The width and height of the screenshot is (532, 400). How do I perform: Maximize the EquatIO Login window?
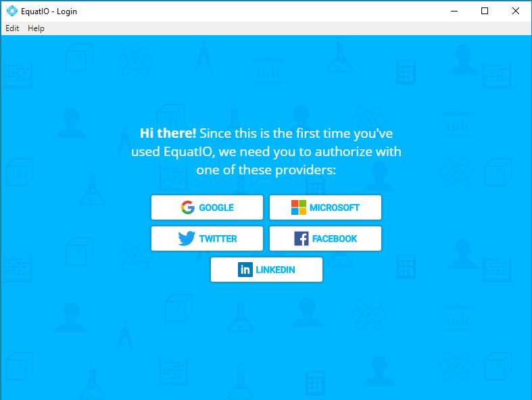click(485, 11)
